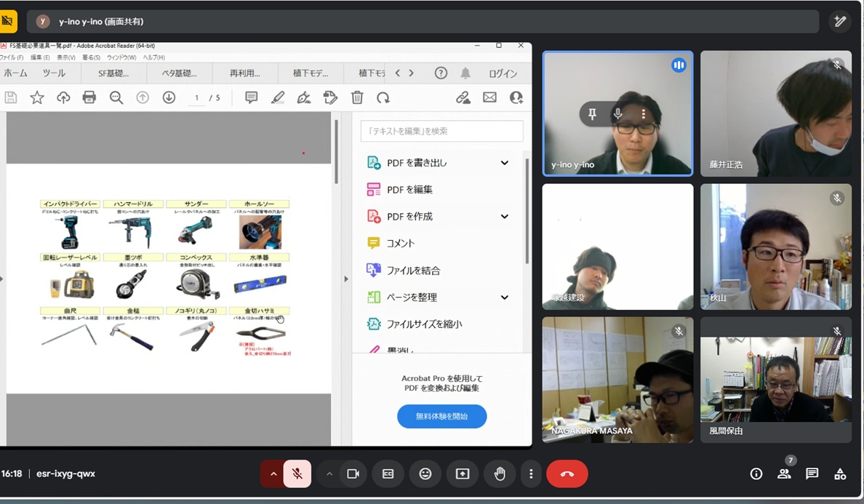Go to next page with down arrow
This screenshot has width=864, height=504.
tap(169, 97)
